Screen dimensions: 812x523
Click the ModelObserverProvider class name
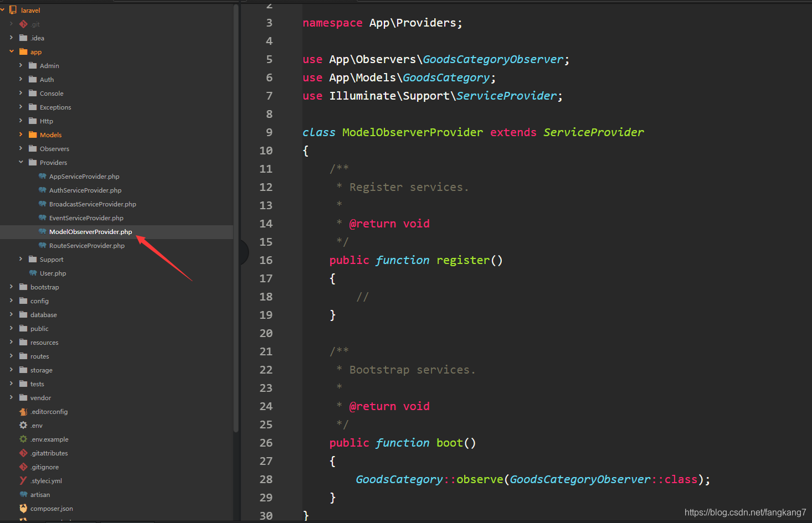413,132
